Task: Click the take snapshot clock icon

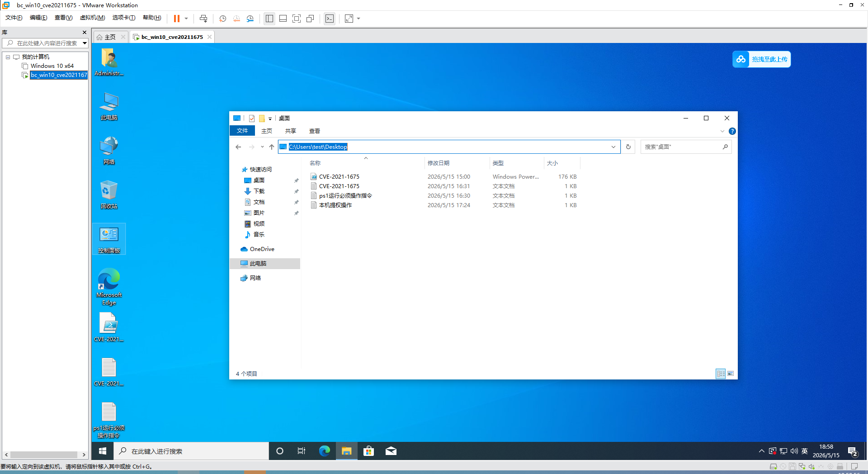Action: point(223,19)
